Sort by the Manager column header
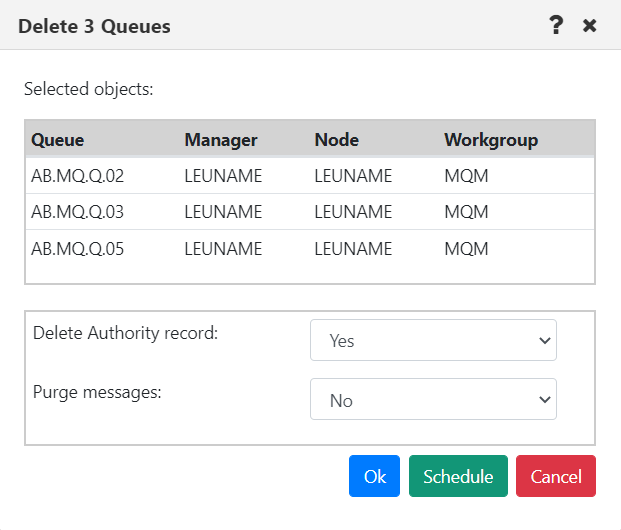The width and height of the screenshot is (621, 530). click(x=221, y=140)
